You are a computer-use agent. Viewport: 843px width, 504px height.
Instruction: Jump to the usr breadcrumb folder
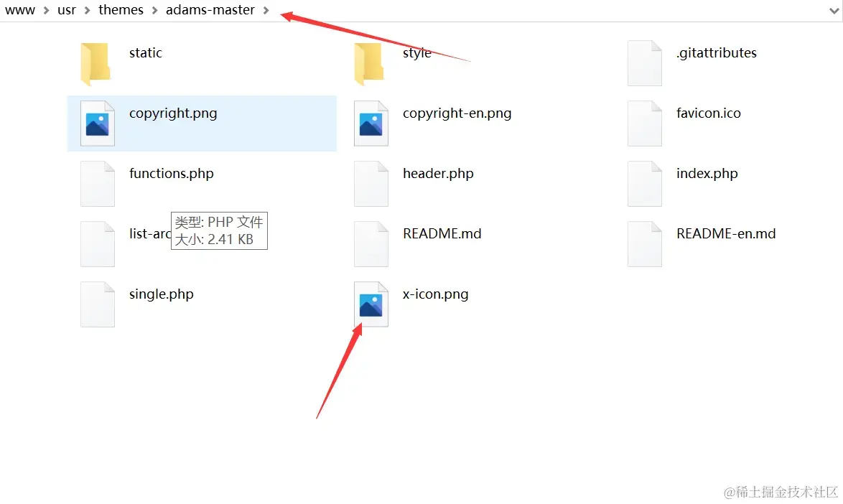tap(67, 9)
